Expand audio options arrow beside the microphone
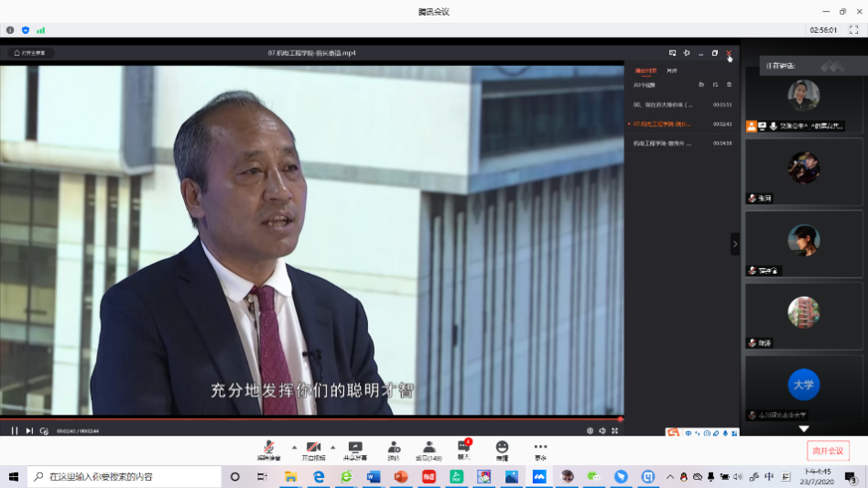868x488 pixels. [x=293, y=447]
